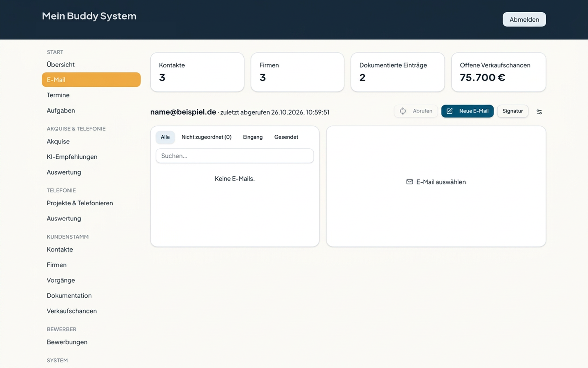Open the Dokumentierte Einträge summary card
Viewport: 588px width, 368px height.
398,72
